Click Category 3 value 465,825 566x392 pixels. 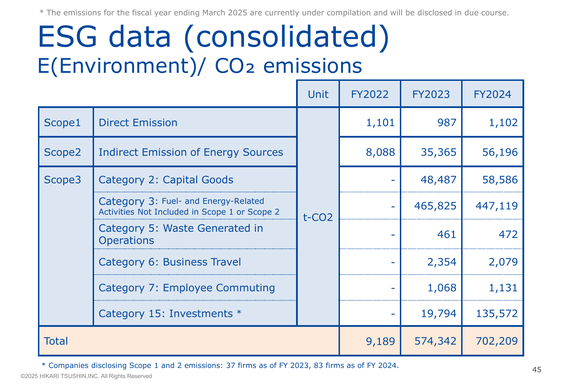point(435,206)
